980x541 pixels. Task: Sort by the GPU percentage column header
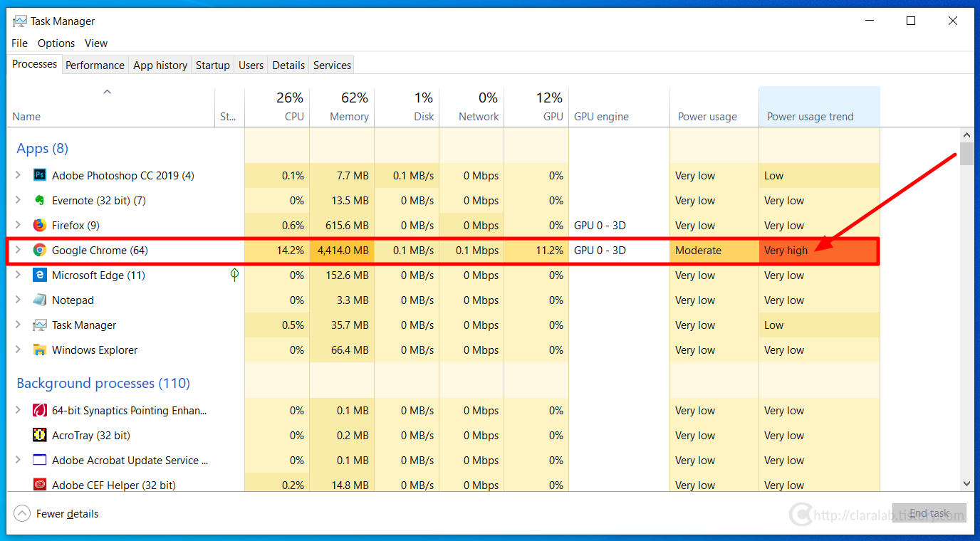(x=536, y=107)
